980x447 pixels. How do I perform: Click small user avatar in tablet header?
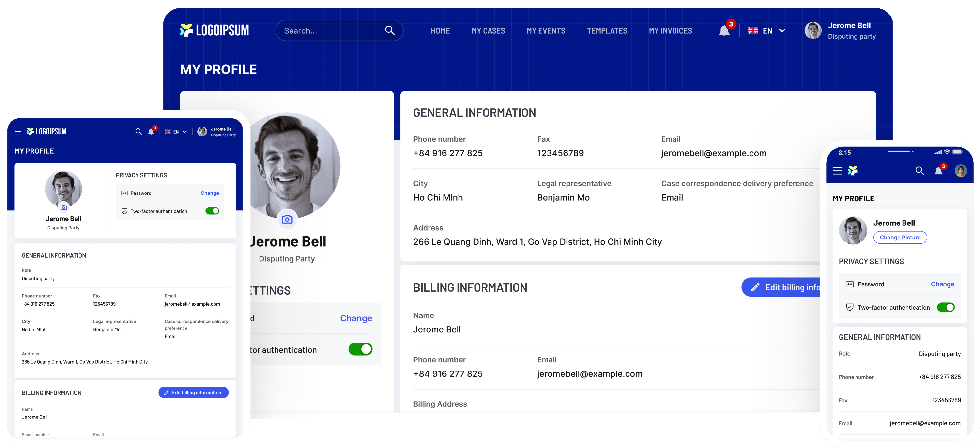[x=202, y=132]
